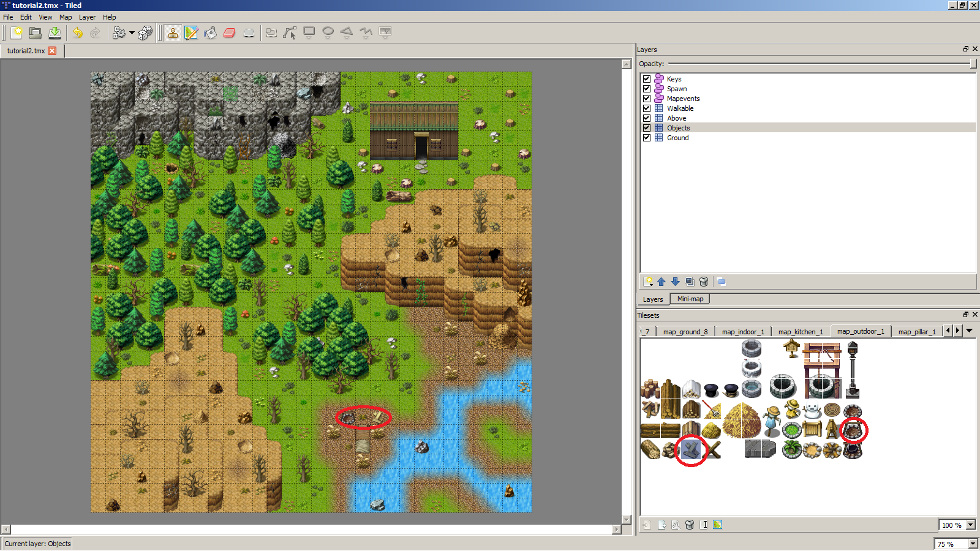Click the add new layer icon

tap(648, 282)
